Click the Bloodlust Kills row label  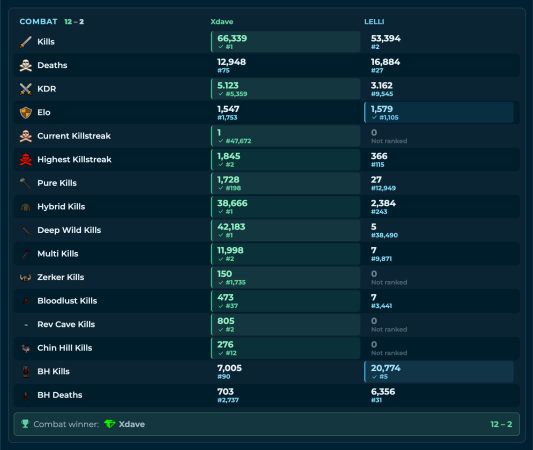(67, 301)
